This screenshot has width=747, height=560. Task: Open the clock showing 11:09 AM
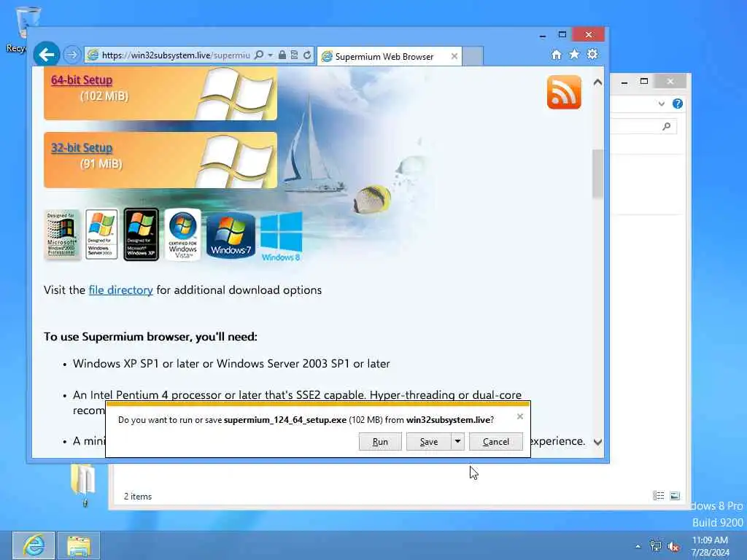tap(710, 545)
